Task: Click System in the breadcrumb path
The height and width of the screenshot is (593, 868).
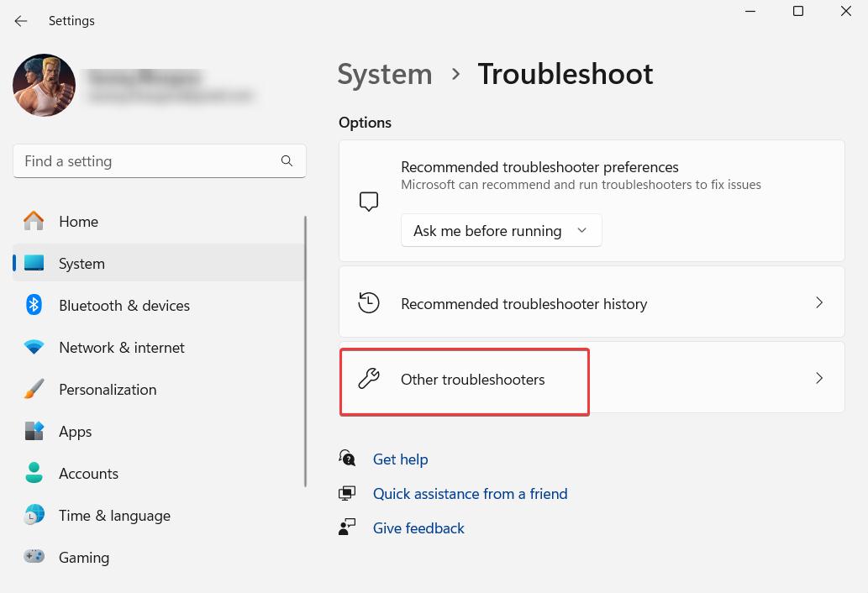Action: tap(384, 74)
